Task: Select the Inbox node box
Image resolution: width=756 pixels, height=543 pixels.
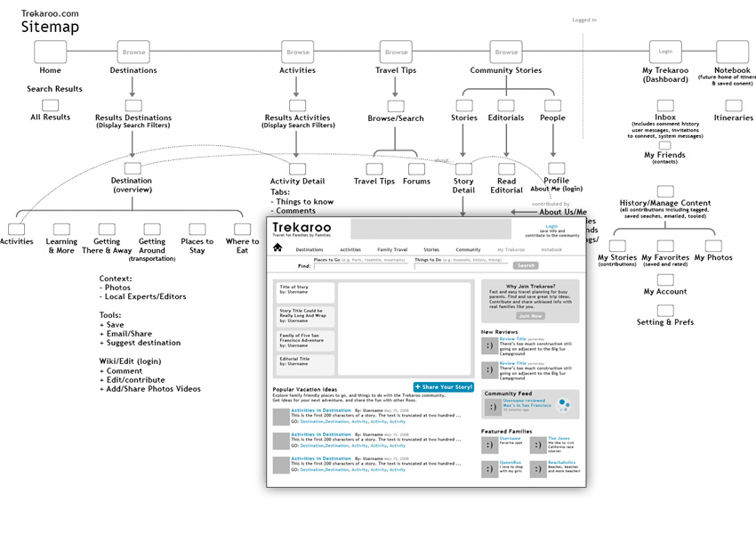Action: pyautogui.click(x=665, y=106)
